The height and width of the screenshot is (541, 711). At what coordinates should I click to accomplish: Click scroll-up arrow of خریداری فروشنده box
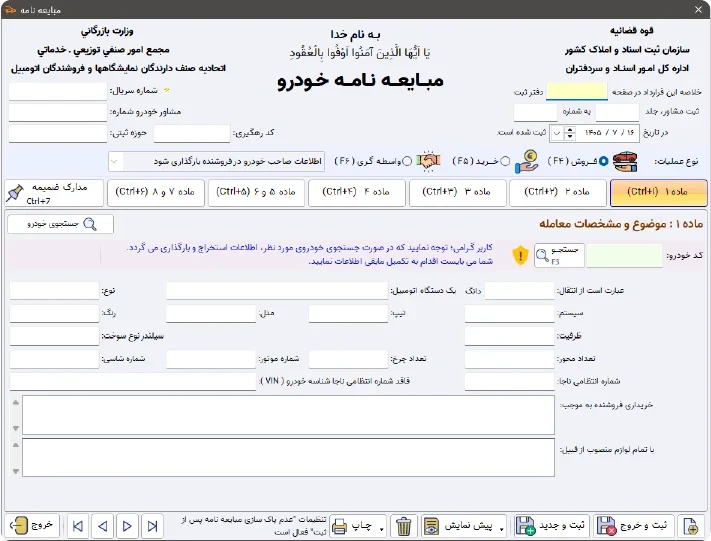[16, 403]
